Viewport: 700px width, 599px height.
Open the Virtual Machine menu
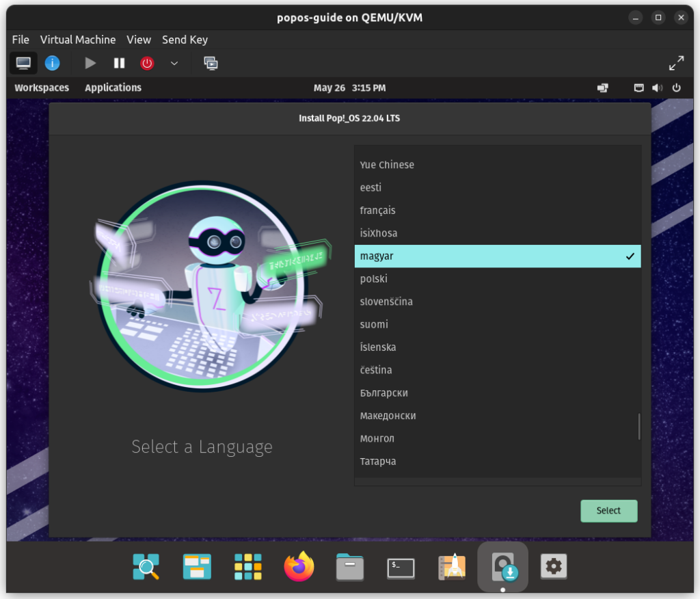(78, 40)
